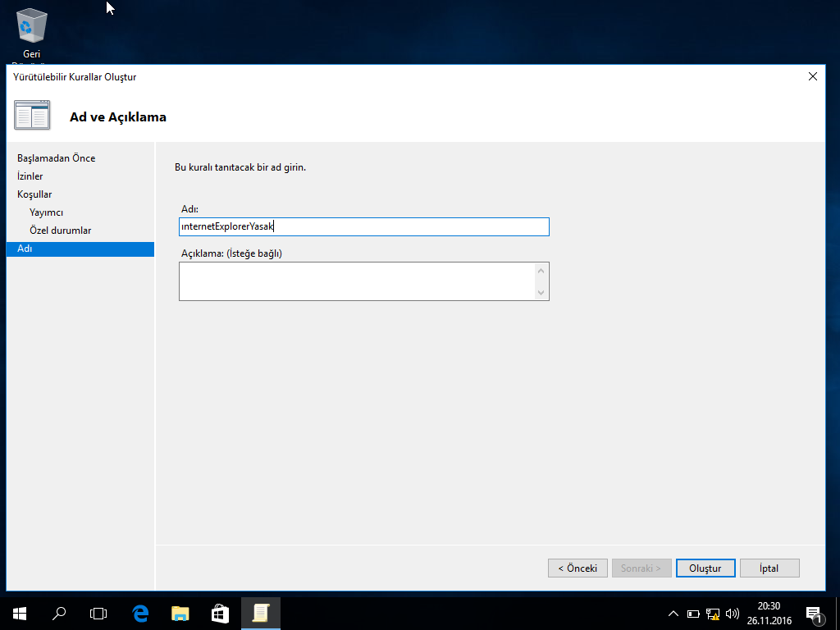
Task: Open Task View from the taskbar
Action: pos(98,613)
